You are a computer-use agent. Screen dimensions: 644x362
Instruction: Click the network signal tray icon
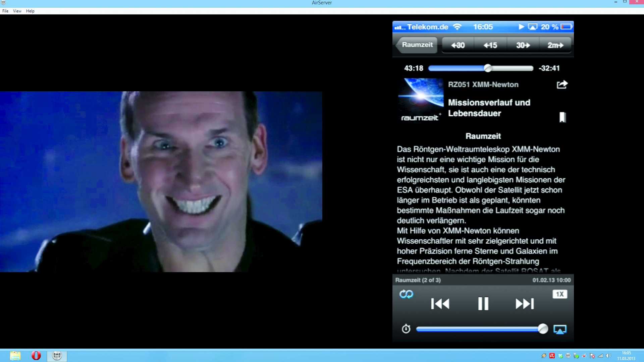600,356
